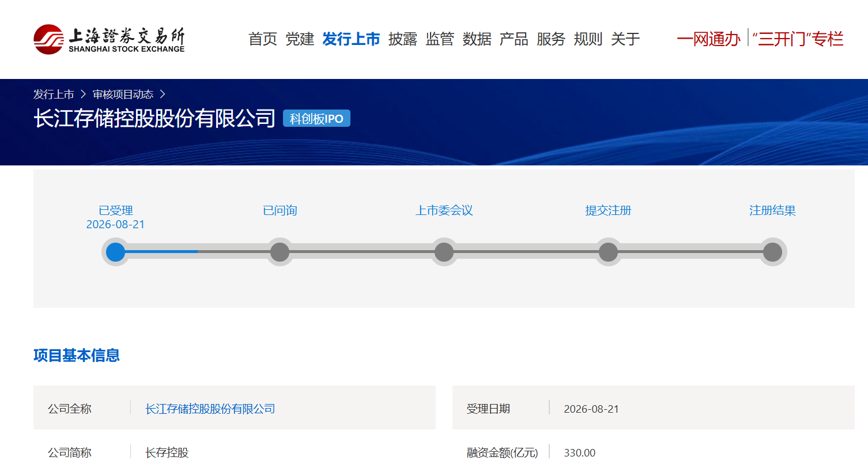Select the 发行上市 navigation tab
This screenshot has height=468, width=868.
coord(351,39)
